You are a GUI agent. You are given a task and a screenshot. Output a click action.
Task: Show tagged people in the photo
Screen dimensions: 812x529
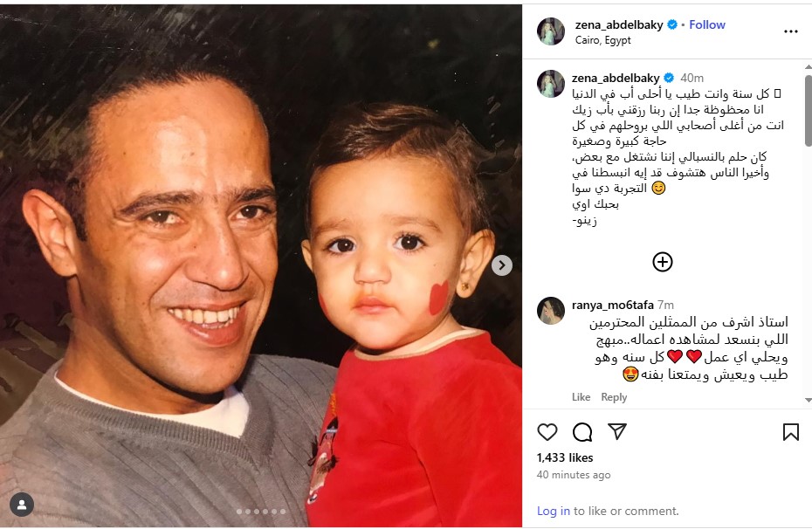[22, 505]
